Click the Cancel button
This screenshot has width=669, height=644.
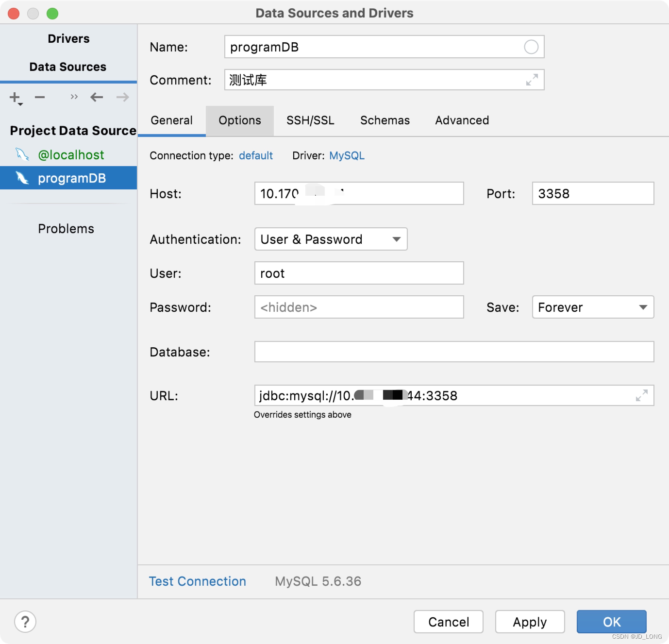point(449,622)
